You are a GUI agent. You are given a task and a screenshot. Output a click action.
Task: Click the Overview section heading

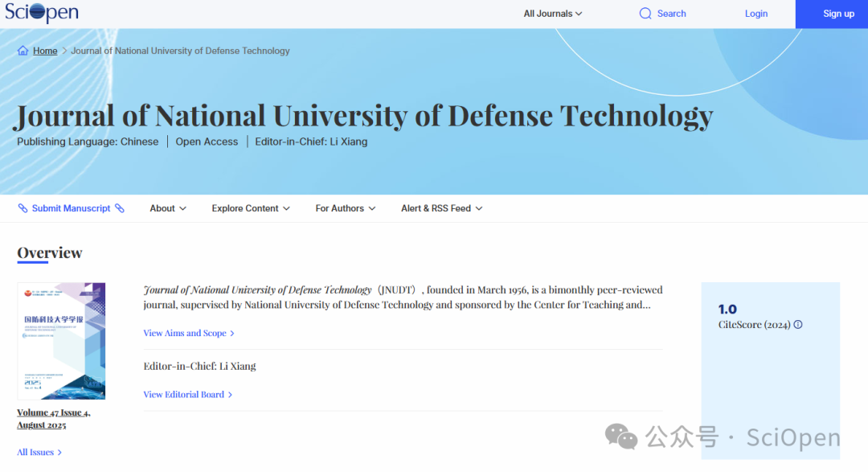[x=50, y=252]
